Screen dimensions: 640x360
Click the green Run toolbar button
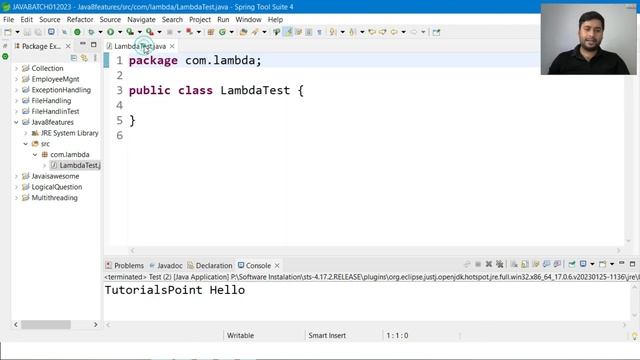pyautogui.click(x=110, y=32)
